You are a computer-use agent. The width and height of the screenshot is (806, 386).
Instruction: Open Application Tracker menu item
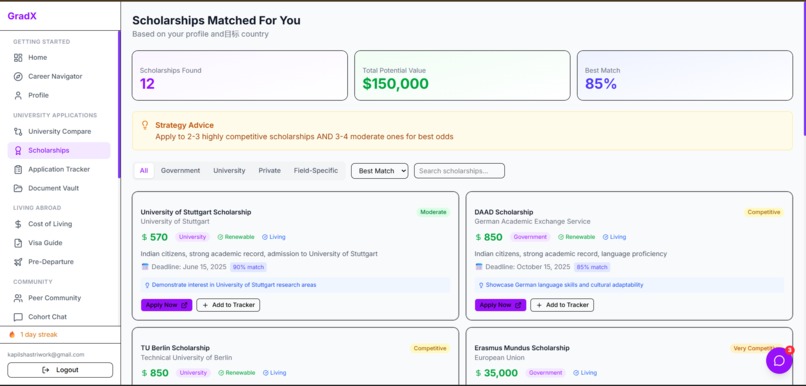click(x=59, y=170)
